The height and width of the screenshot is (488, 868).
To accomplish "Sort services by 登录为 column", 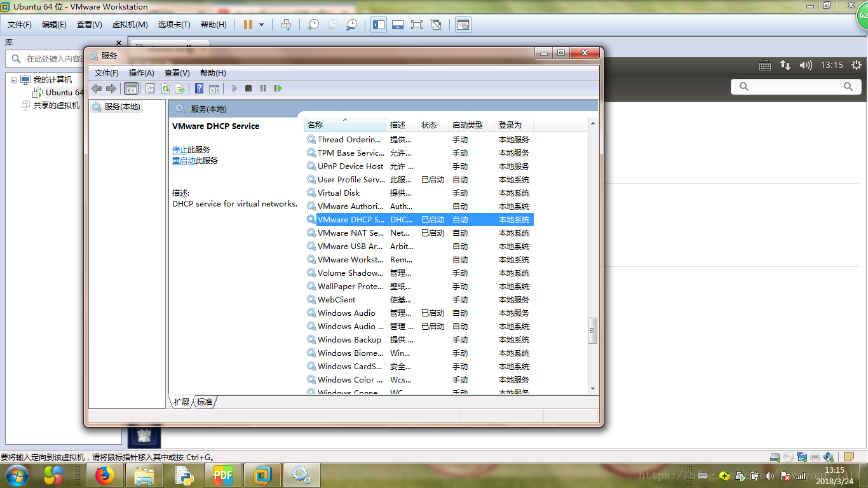I will tap(513, 125).
